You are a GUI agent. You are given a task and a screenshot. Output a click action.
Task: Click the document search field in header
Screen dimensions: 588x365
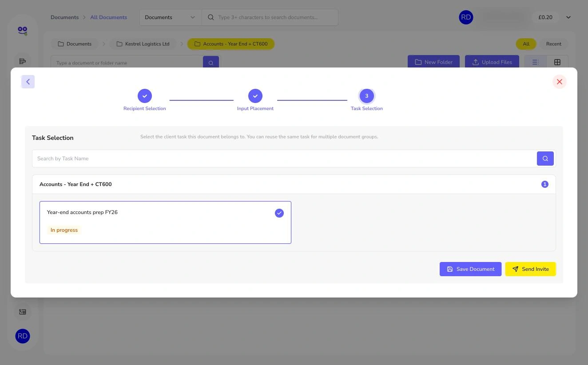[270, 17]
